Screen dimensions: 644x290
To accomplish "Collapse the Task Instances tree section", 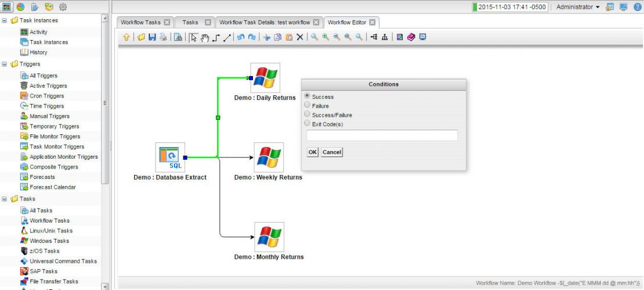I will 5,20.
